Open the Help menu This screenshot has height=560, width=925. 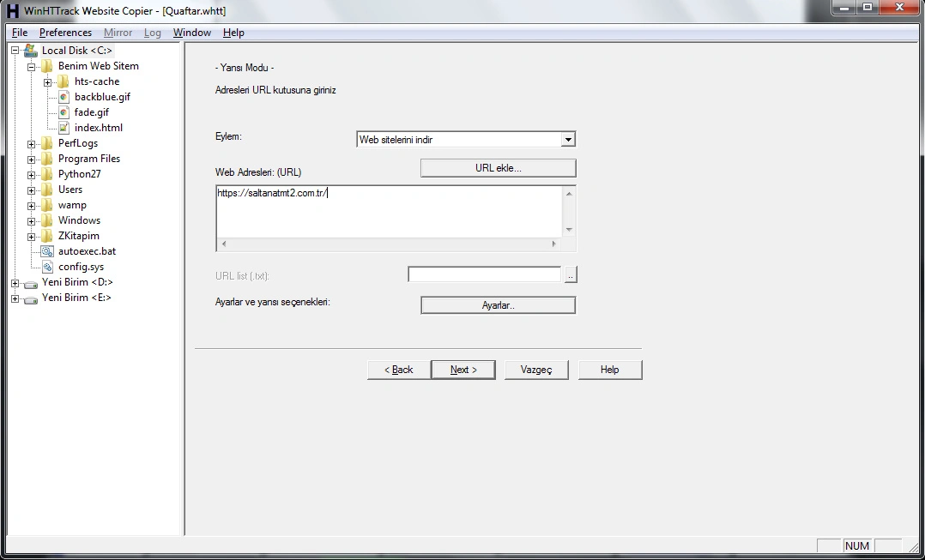point(233,33)
